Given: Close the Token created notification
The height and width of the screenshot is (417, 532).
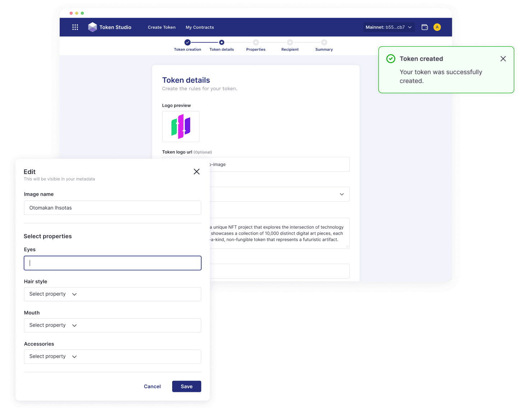Looking at the screenshot, I should [x=503, y=59].
